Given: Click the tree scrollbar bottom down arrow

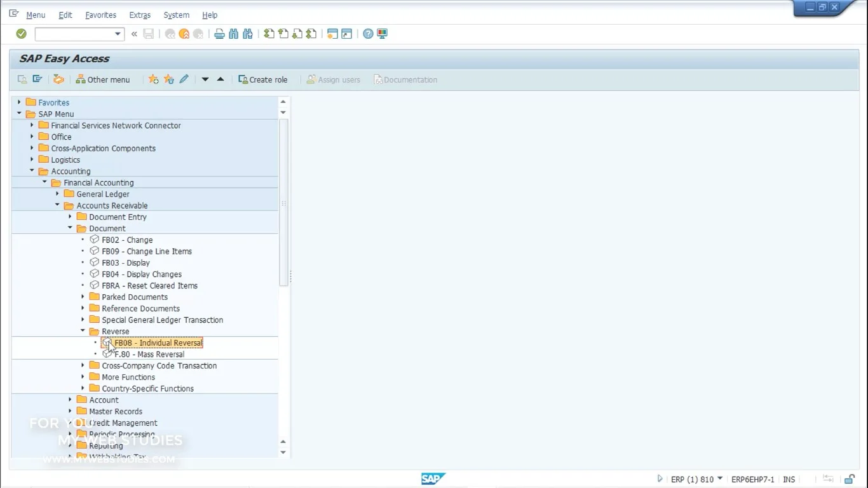Looking at the screenshot, I should pyautogui.click(x=283, y=453).
